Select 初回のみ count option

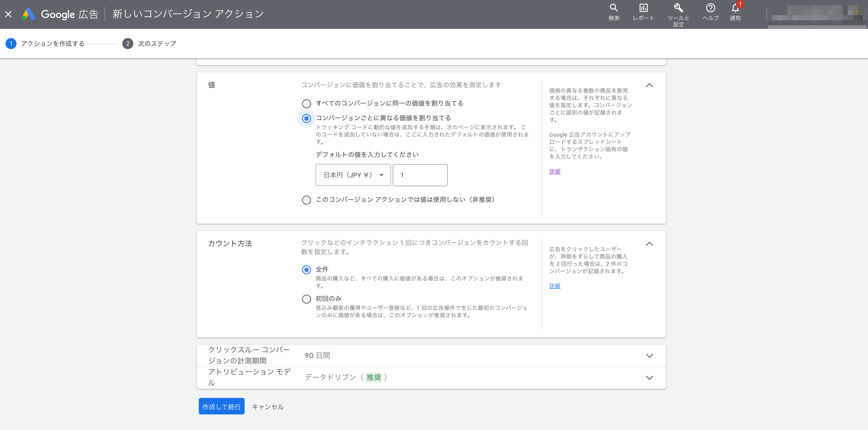[306, 299]
